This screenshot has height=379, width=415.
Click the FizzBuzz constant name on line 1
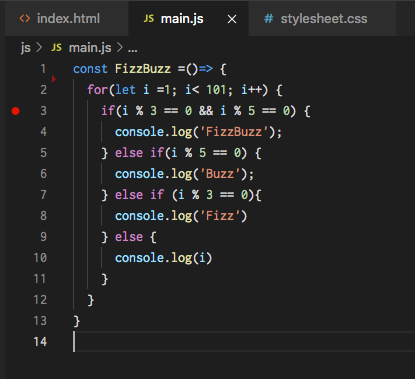(143, 69)
